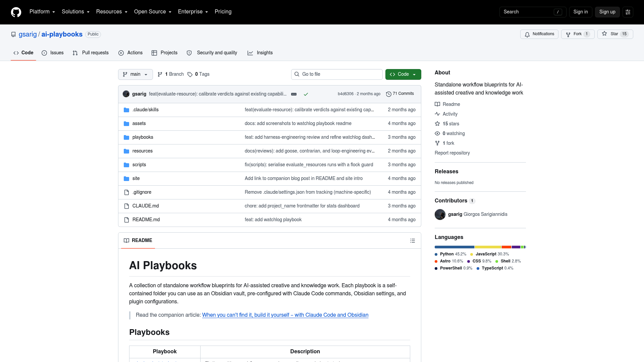This screenshot has width=644, height=362.
Task: Open the .claude/skills folder
Action: pos(145,110)
